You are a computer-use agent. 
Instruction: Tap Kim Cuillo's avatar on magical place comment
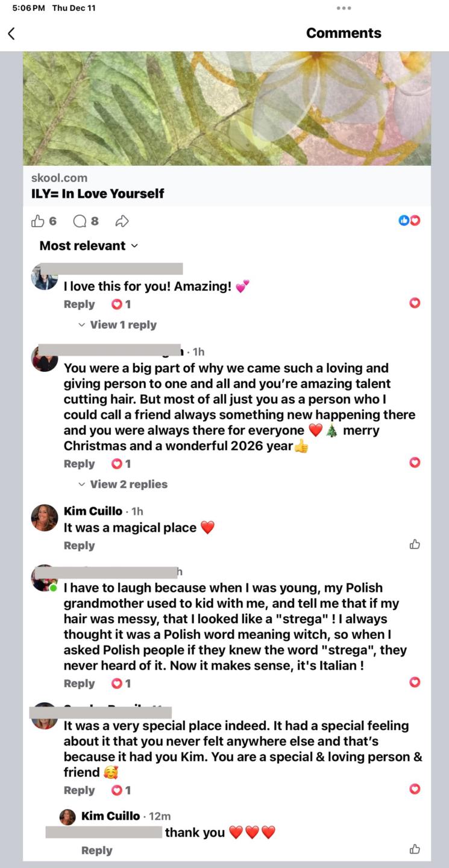[45, 517]
